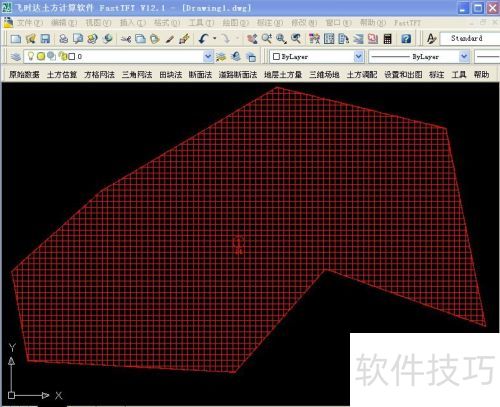Toggle layer 0 freeze sun icon
500x407 pixels.
[x=41, y=56]
